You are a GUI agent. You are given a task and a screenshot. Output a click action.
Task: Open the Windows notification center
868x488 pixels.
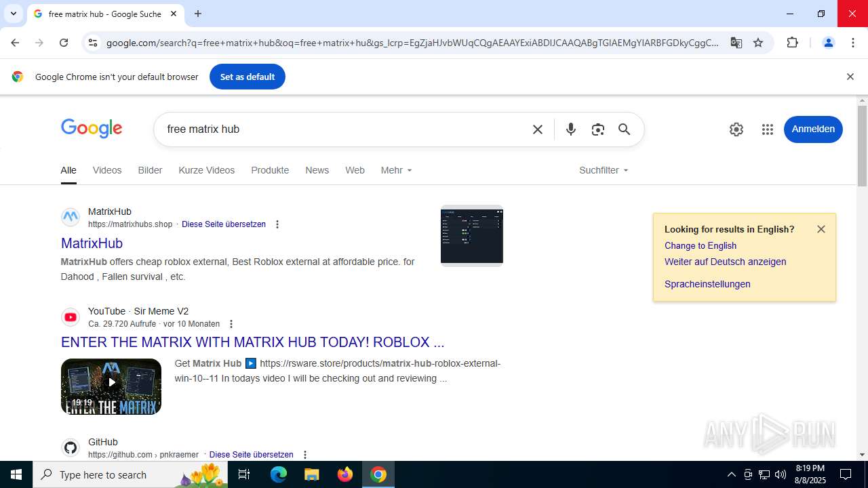(x=846, y=474)
